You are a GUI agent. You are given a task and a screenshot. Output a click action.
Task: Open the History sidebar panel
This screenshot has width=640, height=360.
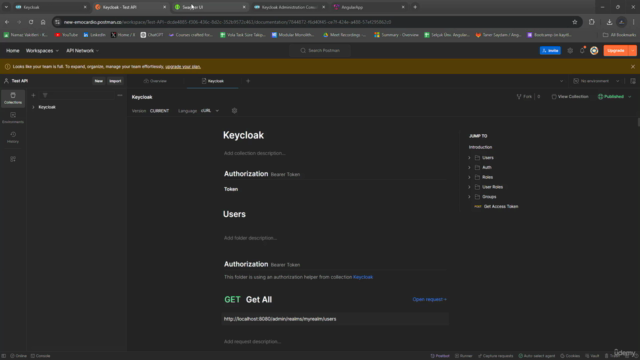[x=13, y=138]
